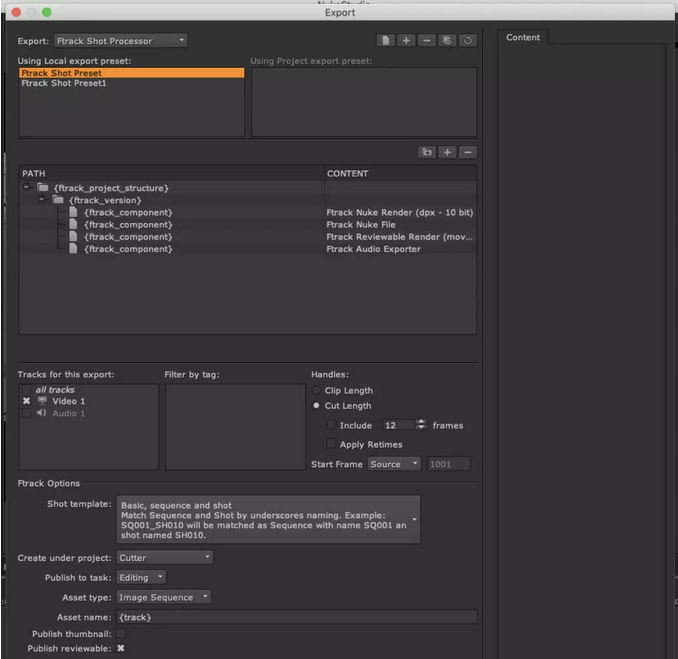The width and height of the screenshot is (678, 659).
Task: Open the Start Frame Source dropdown
Action: click(x=394, y=464)
